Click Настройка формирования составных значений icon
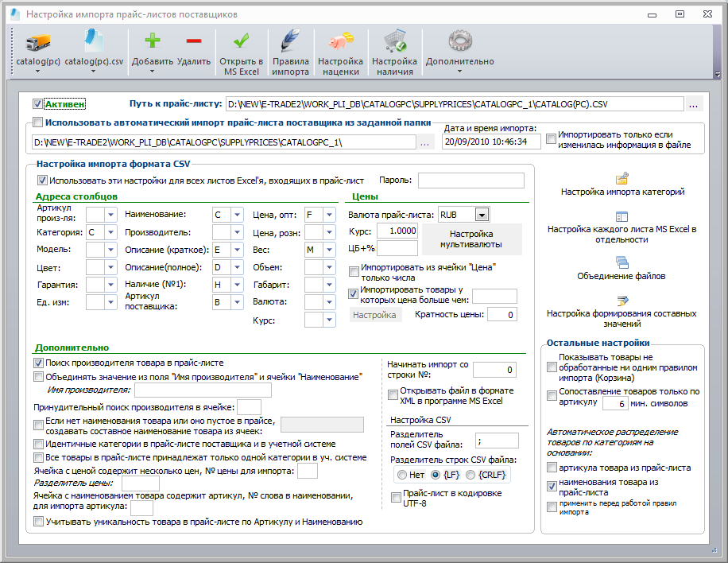This screenshot has height=563, width=728. pos(622,301)
